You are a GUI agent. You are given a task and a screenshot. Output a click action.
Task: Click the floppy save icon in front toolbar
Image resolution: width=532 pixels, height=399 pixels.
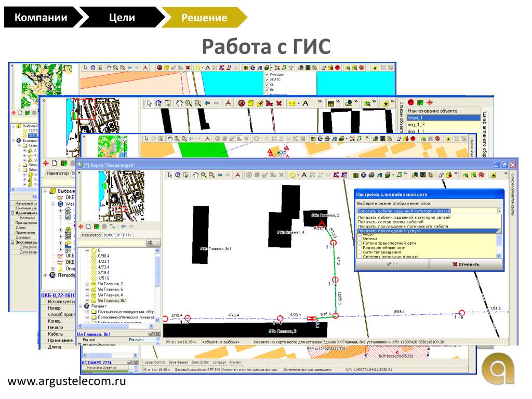423,175
